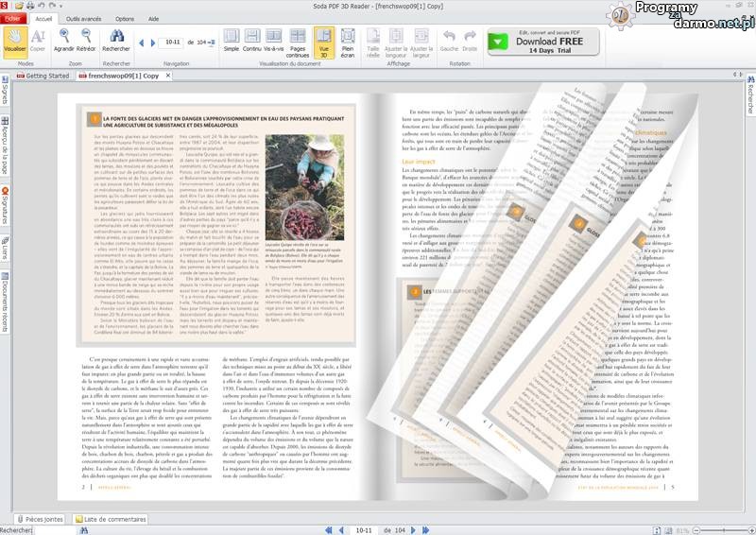Select the Copier text tool
This screenshot has height=535, width=756.
[x=38, y=41]
